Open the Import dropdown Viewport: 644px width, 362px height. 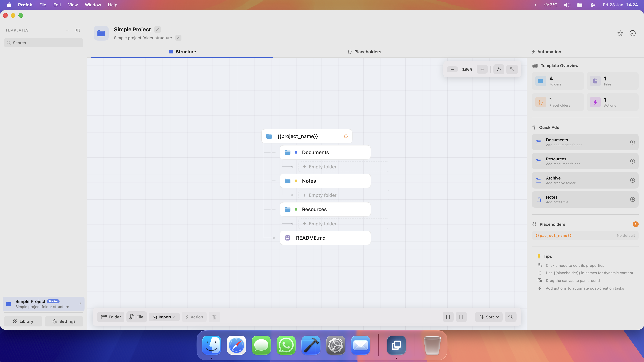point(164,317)
